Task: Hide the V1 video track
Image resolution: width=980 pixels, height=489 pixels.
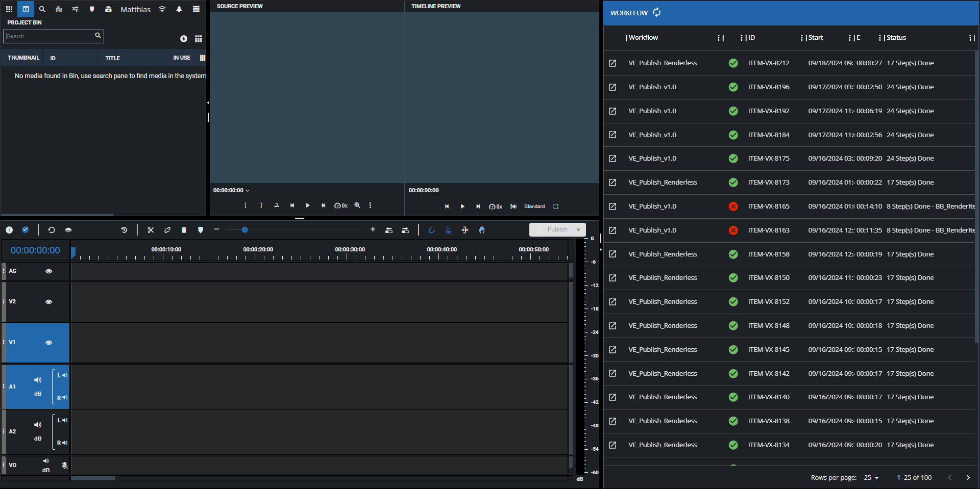Action: (48, 343)
